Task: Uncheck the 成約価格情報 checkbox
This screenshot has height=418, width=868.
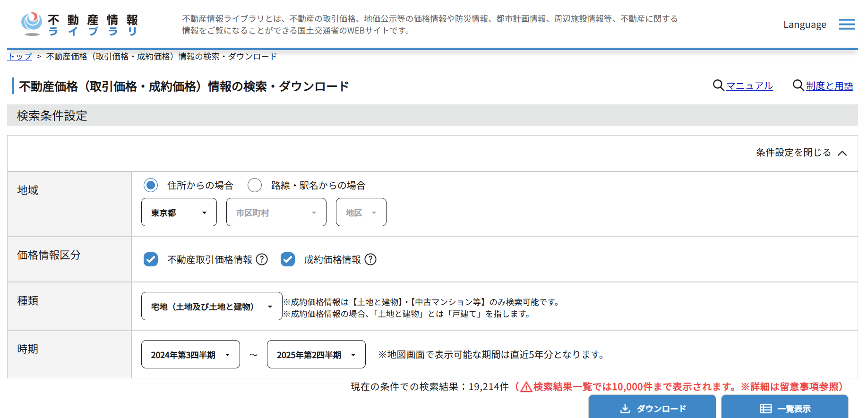Action: click(x=288, y=259)
